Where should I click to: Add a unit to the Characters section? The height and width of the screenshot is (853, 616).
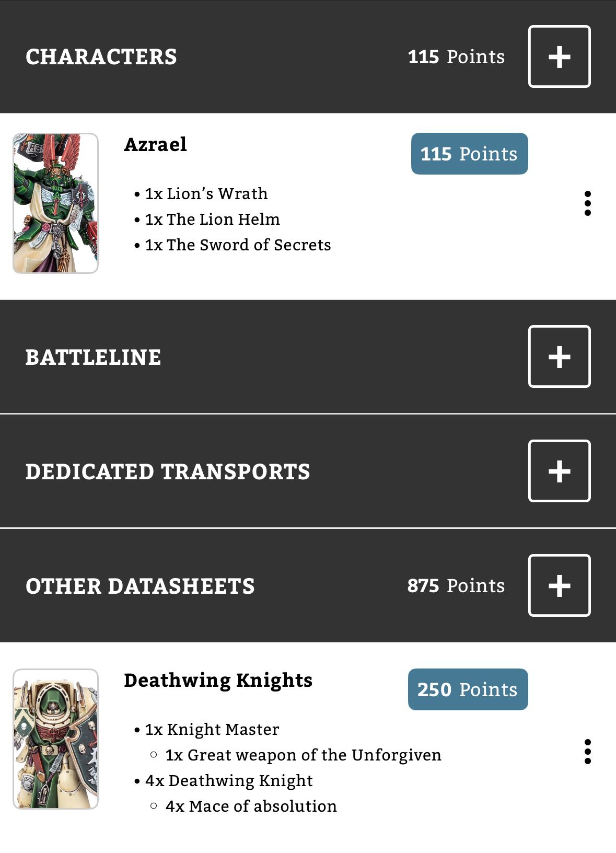point(559,56)
